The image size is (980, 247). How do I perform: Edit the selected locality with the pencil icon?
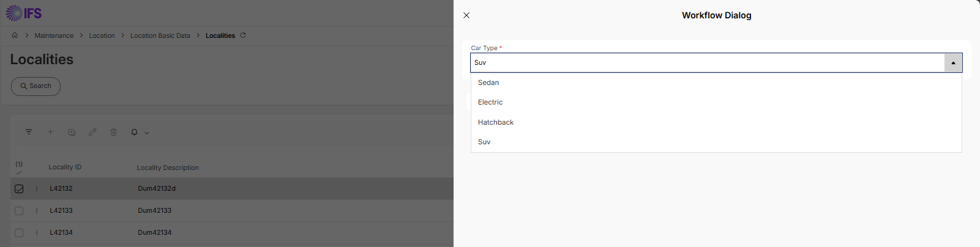[92, 132]
